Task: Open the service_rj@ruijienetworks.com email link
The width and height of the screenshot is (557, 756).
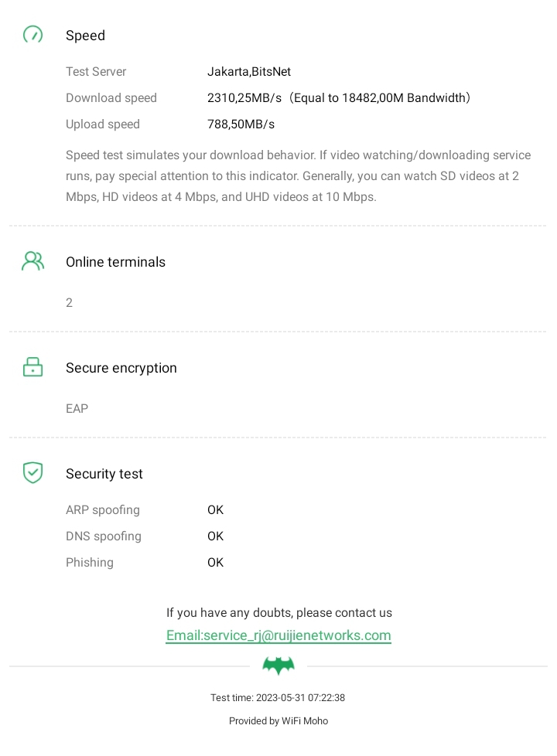Action: [278, 635]
